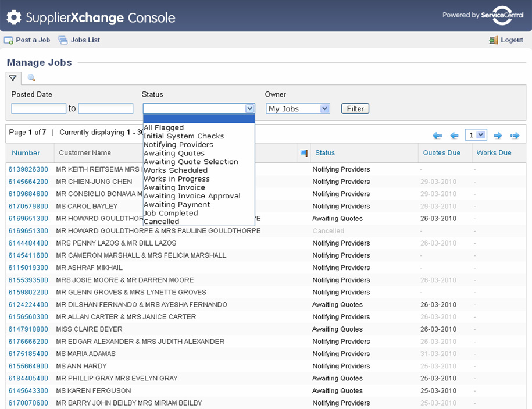Open the Status dropdown arrow
Image resolution: width=532 pixels, height=409 pixels.
point(249,108)
